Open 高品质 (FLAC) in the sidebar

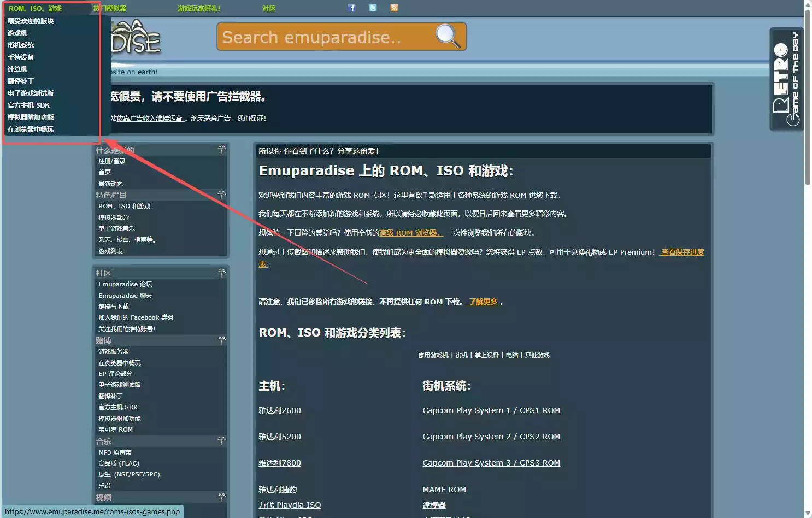[119, 463]
